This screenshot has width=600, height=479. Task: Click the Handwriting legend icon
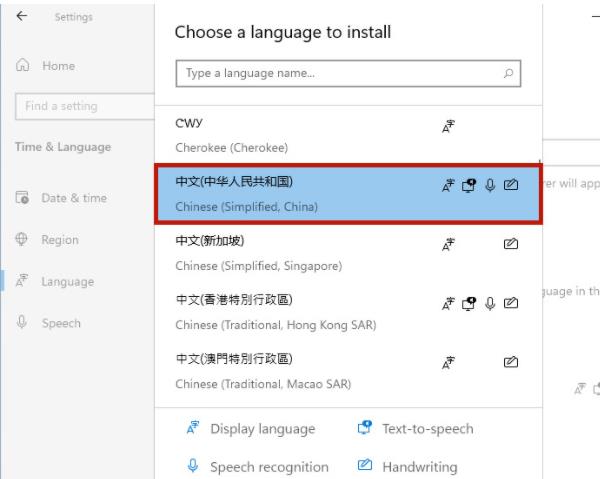point(365,464)
